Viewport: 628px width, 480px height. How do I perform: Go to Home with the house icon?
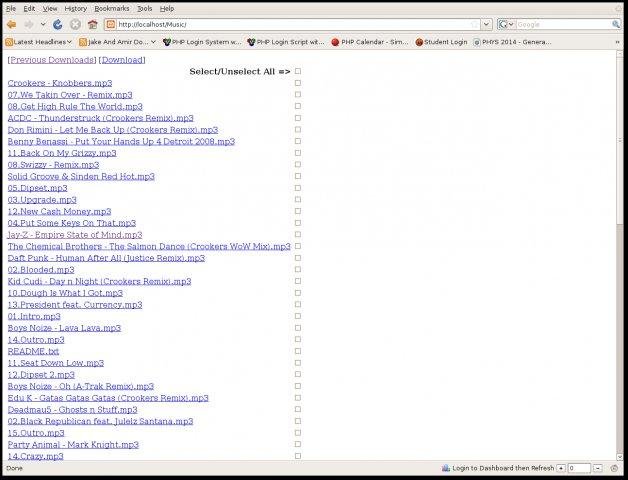point(93,24)
